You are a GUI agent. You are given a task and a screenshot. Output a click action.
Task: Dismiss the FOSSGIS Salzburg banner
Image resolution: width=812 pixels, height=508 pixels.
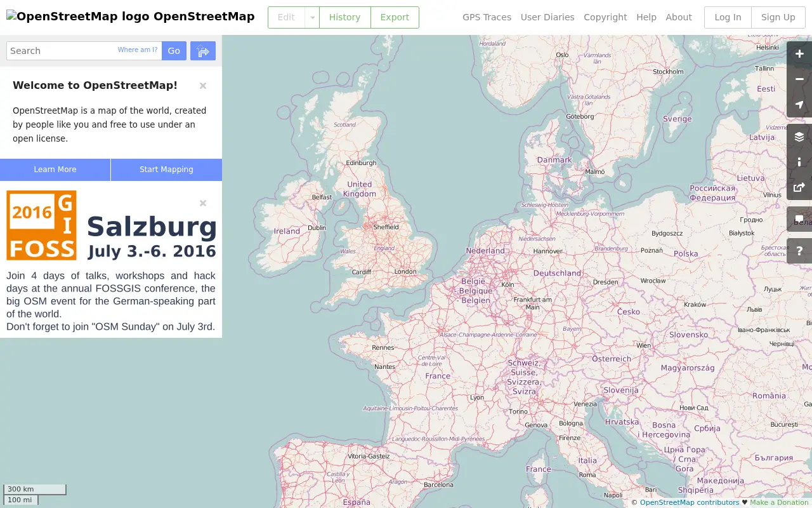coord(203,203)
